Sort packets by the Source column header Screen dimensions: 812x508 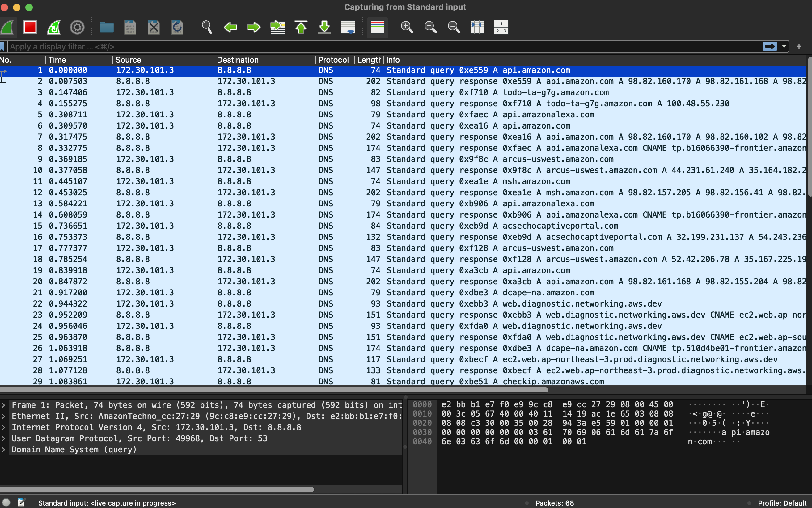[x=163, y=60]
